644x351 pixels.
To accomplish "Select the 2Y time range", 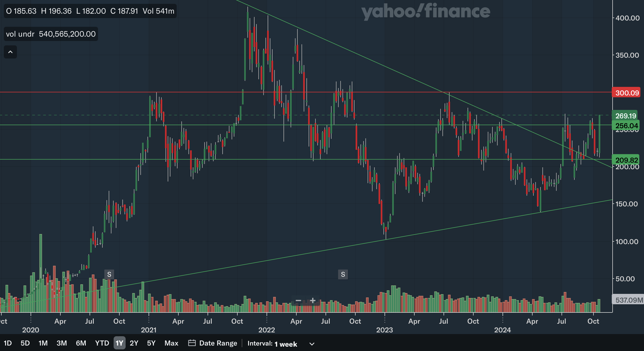I will click(x=134, y=343).
